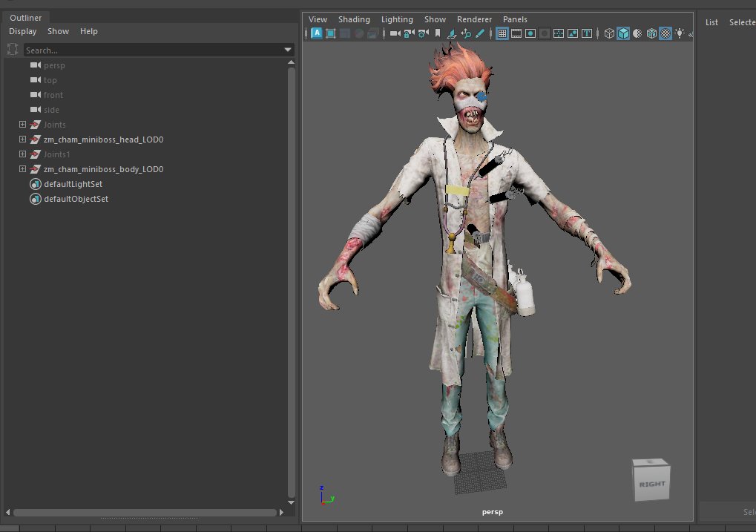Viewport: 756px width, 532px height.
Task: Open the viewport Show menu
Action: click(435, 19)
